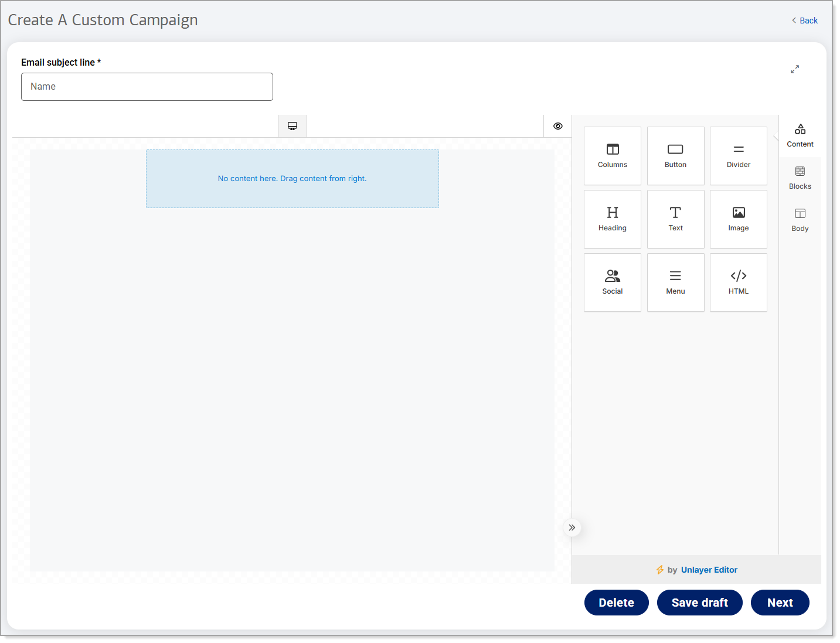Select the Heading content block
Image resolution: width=840 pixels, height=643 pixels.
(x=612, y=219)
